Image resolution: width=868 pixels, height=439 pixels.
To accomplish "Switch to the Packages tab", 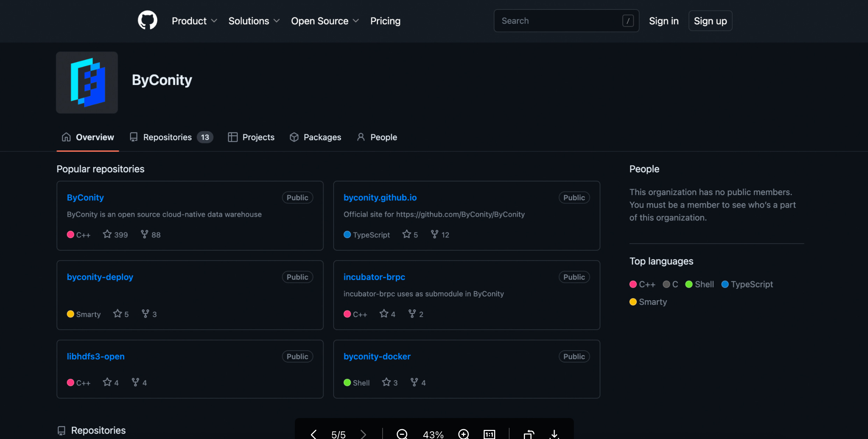I will 315,137.
